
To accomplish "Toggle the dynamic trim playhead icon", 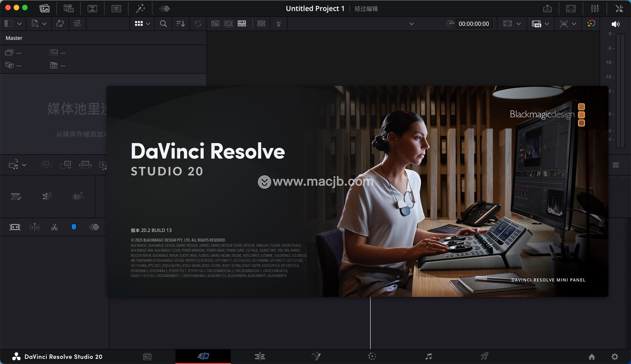I will 35,227.
